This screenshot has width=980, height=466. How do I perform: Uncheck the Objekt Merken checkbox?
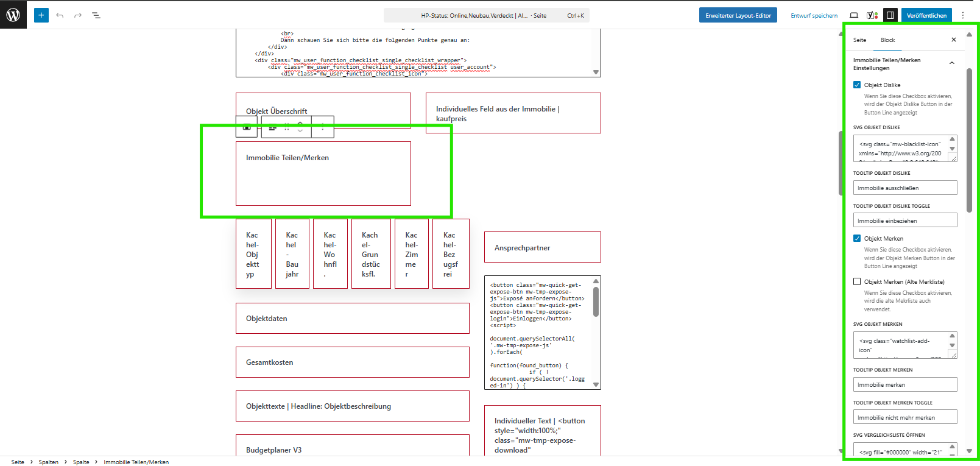point(857,238)
